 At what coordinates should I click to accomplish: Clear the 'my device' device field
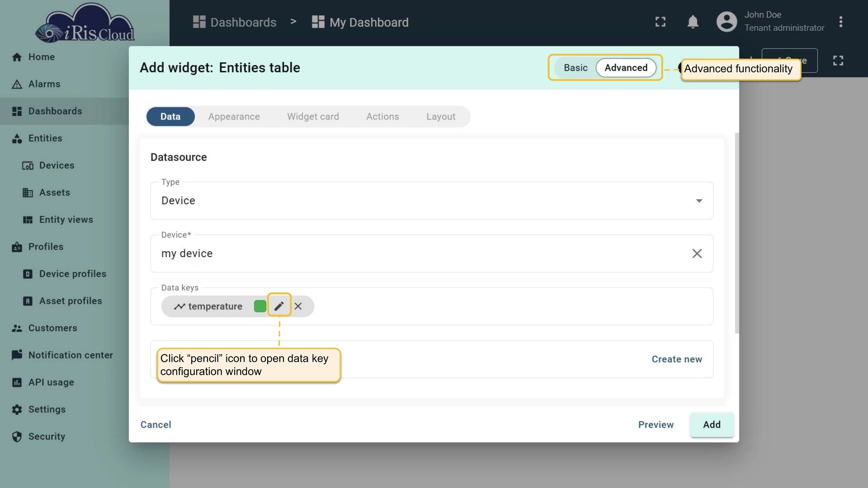pos(697,253)
